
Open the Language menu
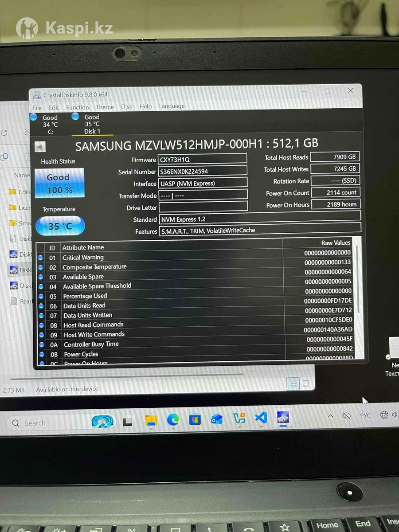pos(172,106)
